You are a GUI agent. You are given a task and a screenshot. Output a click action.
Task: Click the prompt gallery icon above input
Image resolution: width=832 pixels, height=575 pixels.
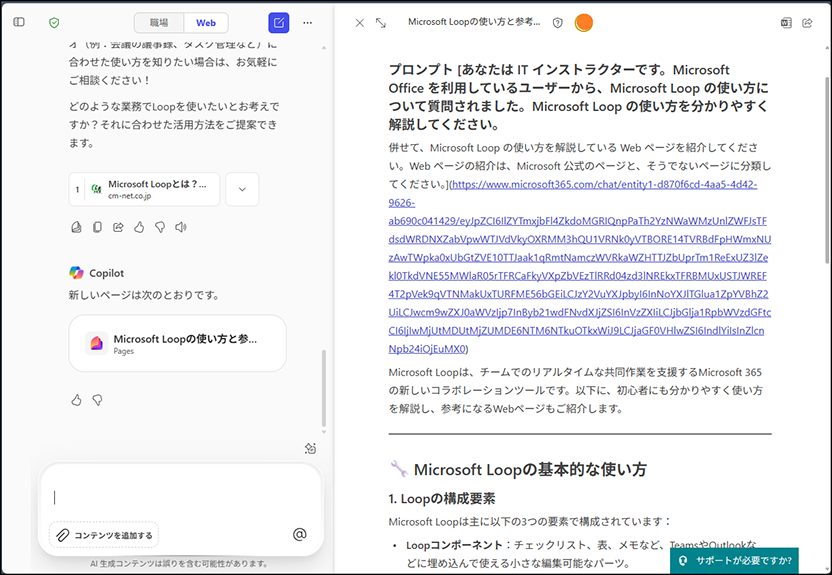(310, 449)
